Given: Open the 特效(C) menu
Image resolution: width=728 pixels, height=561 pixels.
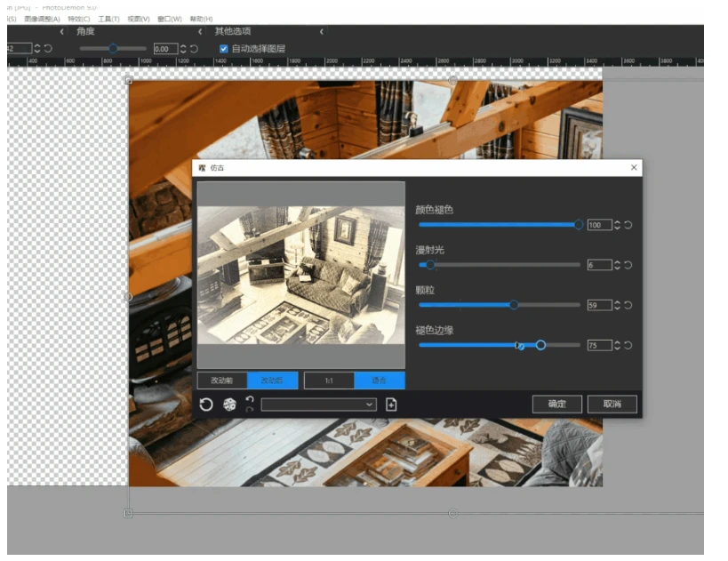Looking at the screenshot, I should (79, 19).
